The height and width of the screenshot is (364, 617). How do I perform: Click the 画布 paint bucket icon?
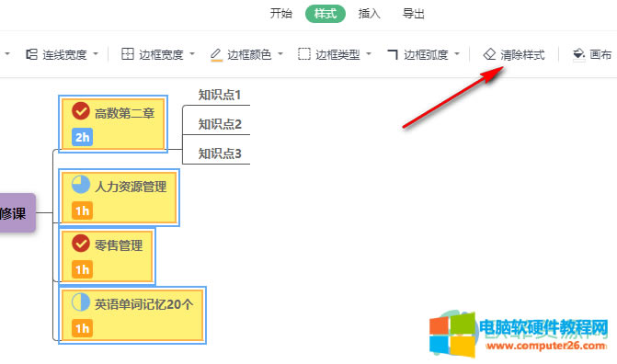click(x=578, y=54)
